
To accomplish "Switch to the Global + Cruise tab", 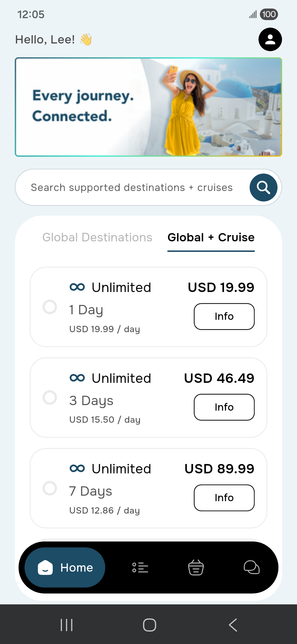I will click(x=211, y=237).
